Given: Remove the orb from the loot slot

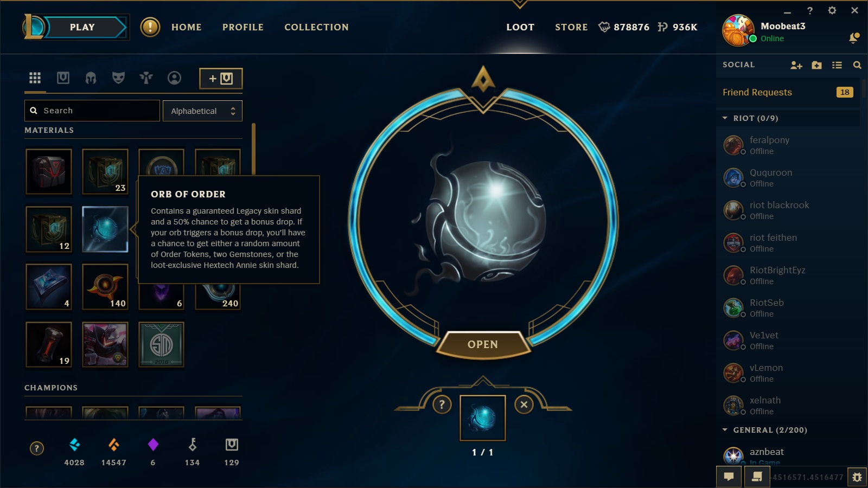Looking at the screenshot, I should [524, 404].
